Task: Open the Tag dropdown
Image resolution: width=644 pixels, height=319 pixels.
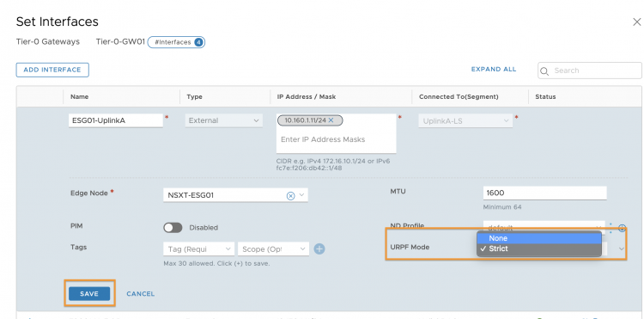Action: point(199,249)
